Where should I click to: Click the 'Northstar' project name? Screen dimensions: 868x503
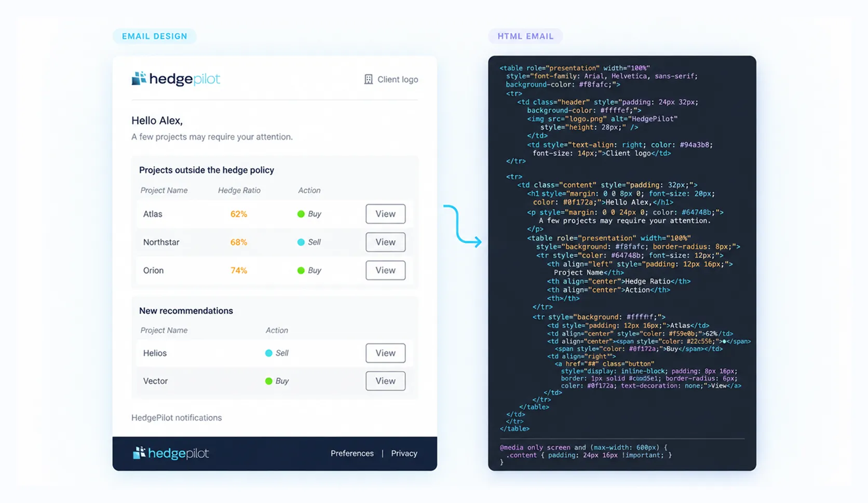tap(161, 242)
